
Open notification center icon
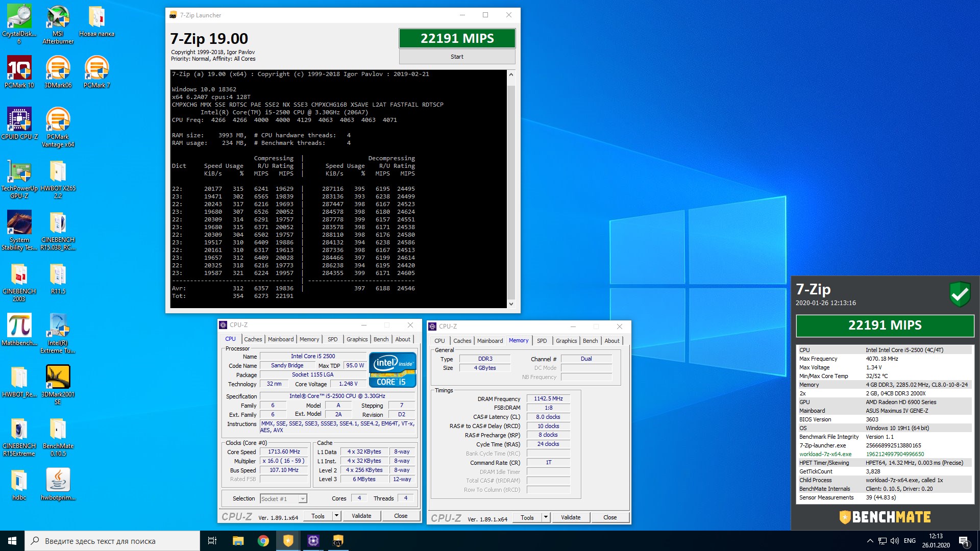(x=964, y=541)
